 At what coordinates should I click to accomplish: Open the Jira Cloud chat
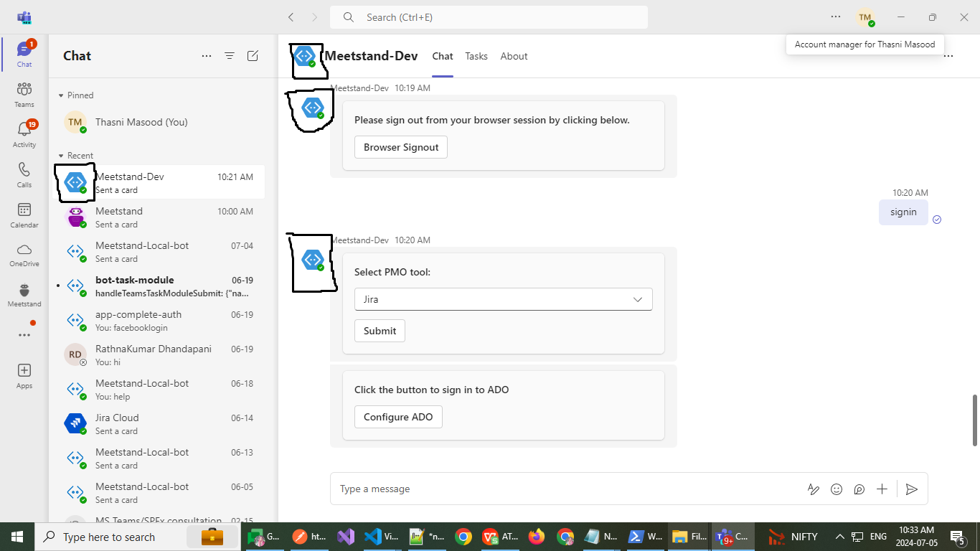click(157, 423)
